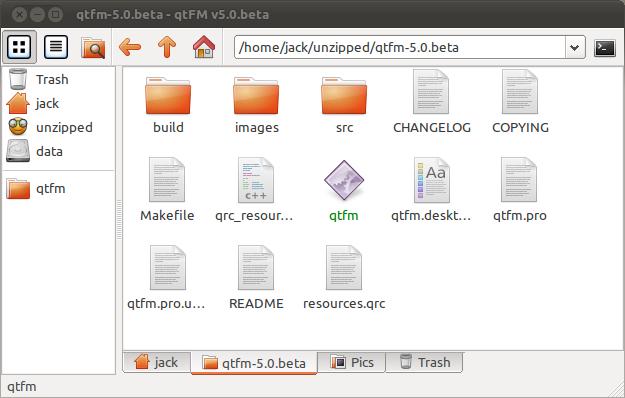Select the build folder icon
Image resolution: width=625 pixels, height=398 pixels.
tap(168, 95)
